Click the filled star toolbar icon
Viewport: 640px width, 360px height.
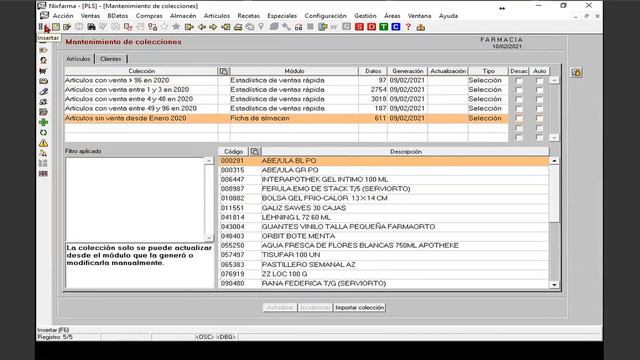pyautogui.click(x=176, y=27)
